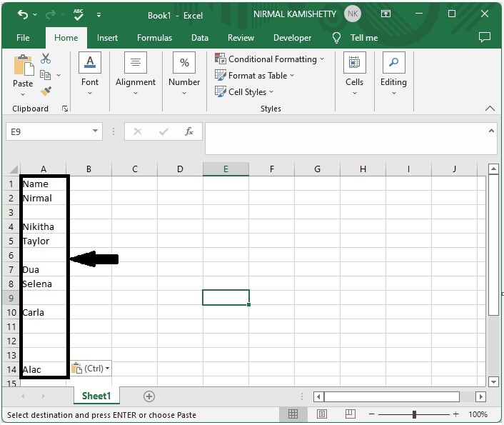Click the NK account avatar

click(x=353, y=14)
